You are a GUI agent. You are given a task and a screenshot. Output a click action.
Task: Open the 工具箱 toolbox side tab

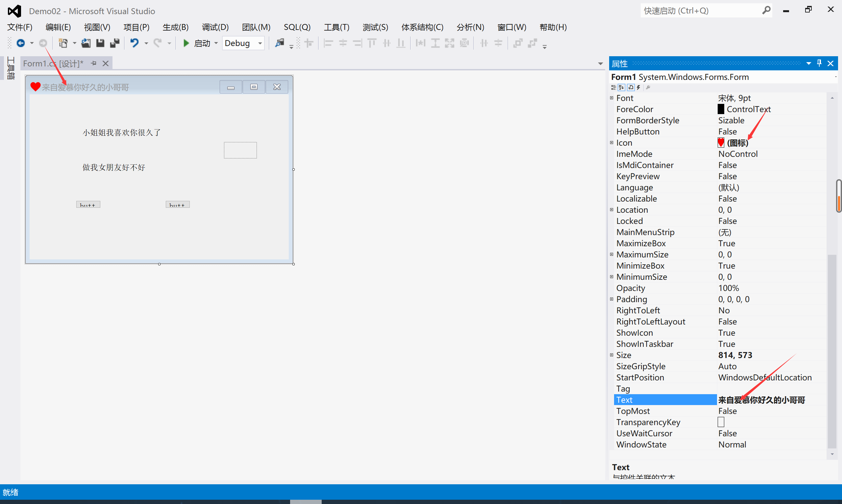click(x=11, y=68)
